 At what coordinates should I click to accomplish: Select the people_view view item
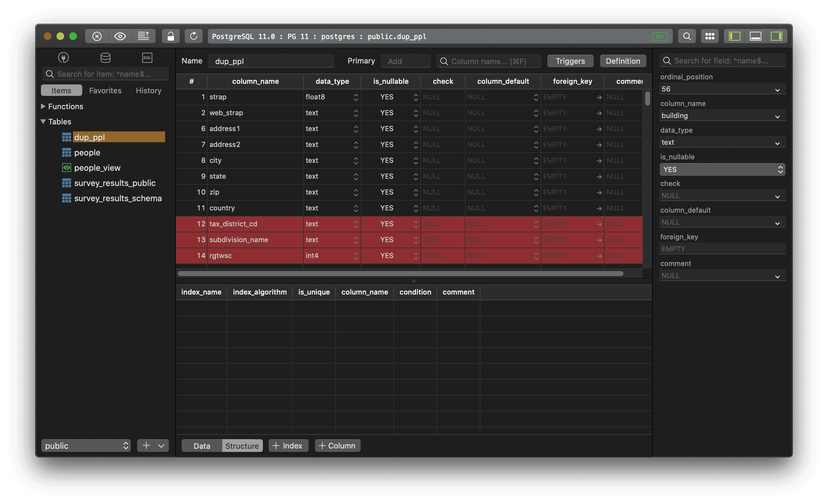(97, 168)
